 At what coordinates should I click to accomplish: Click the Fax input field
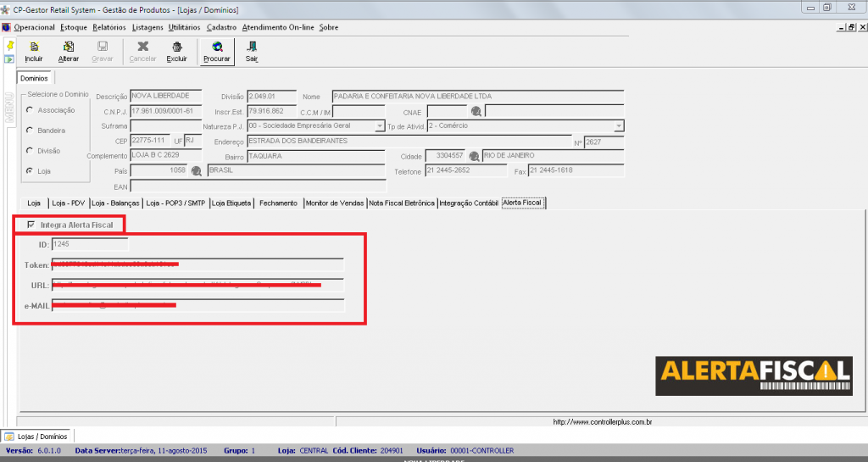coord(576,170)
